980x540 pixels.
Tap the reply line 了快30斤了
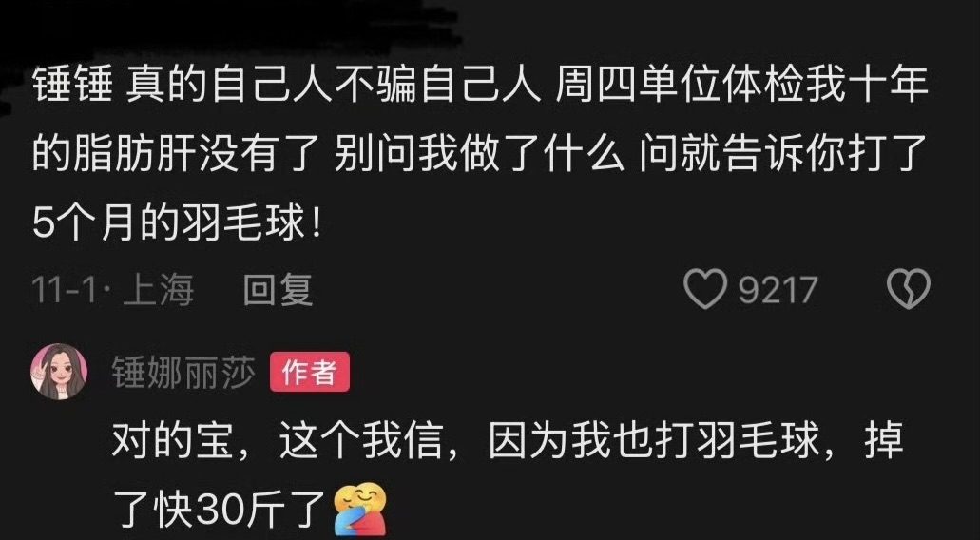221,510
